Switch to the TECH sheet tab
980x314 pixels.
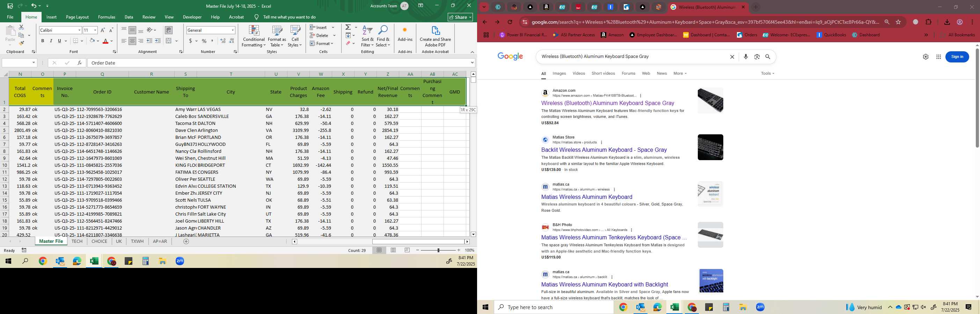point(77,241)
